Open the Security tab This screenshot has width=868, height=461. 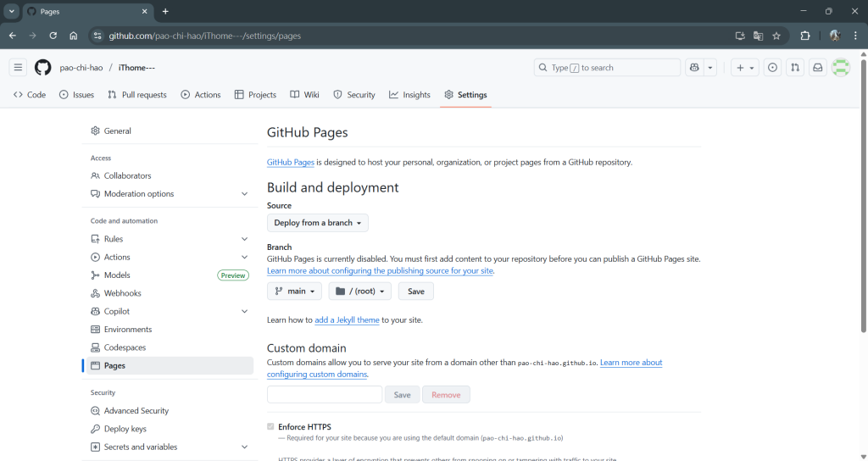click(354, 95)
